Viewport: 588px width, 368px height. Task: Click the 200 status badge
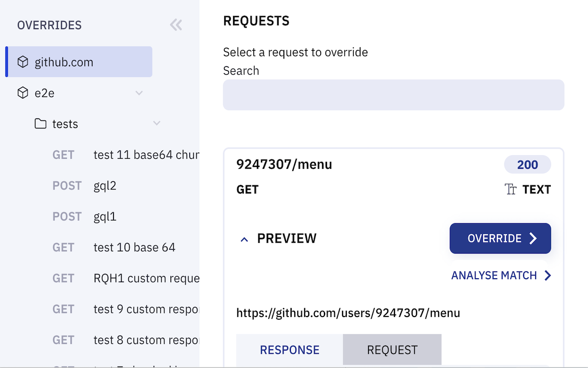527,165
